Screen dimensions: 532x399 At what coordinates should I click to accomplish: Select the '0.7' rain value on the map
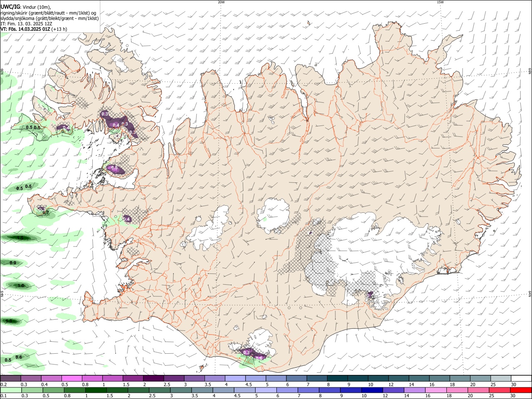[x=46, y=212]
